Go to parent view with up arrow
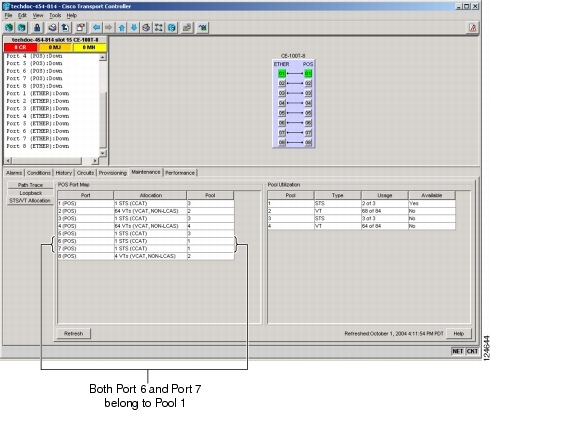The image size is (576, 432). point(122,28)
